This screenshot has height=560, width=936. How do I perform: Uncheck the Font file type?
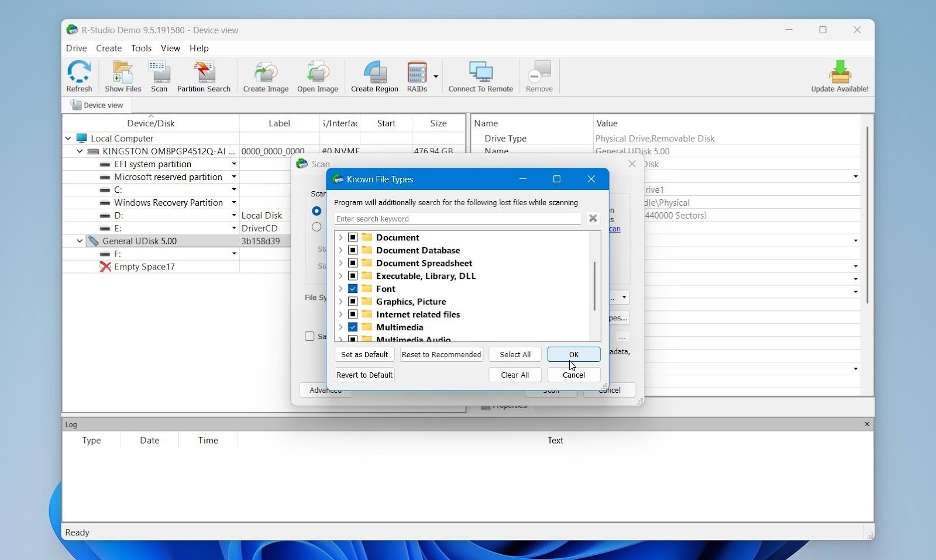coord(353,288)
